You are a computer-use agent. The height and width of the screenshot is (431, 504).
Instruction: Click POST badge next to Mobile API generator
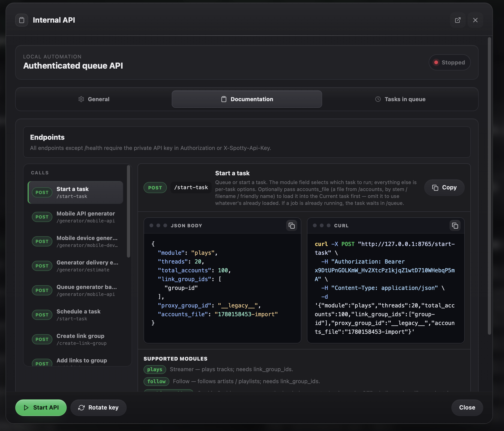(42, 217)
